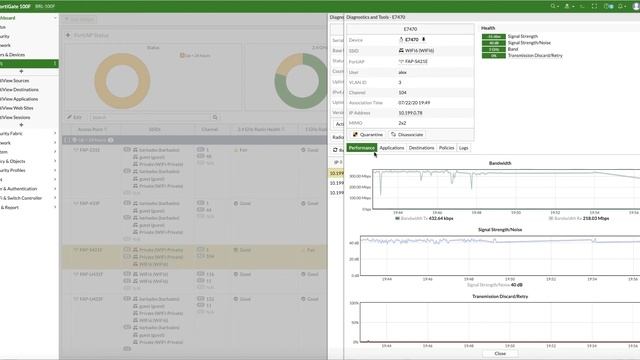Image resolution: width=640 pixels, height=360 pixels.
Task: Open the notifications bell
Action: pyautogui.click(x=622, y=6)
